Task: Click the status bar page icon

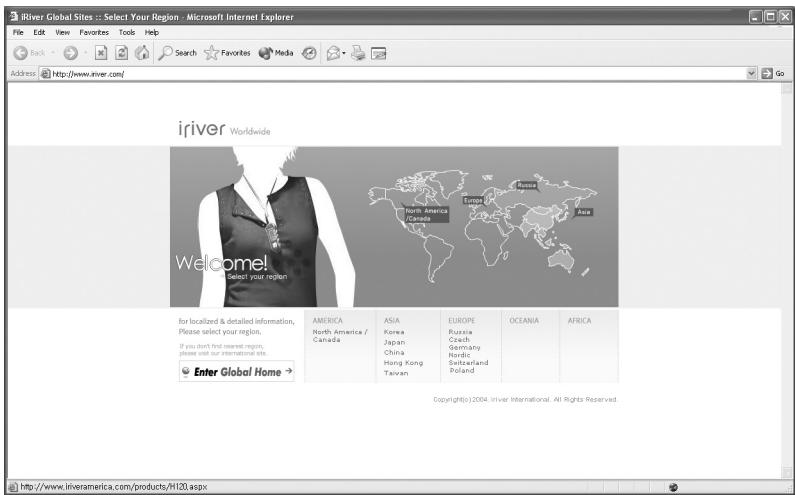Action: pos(13,487)
